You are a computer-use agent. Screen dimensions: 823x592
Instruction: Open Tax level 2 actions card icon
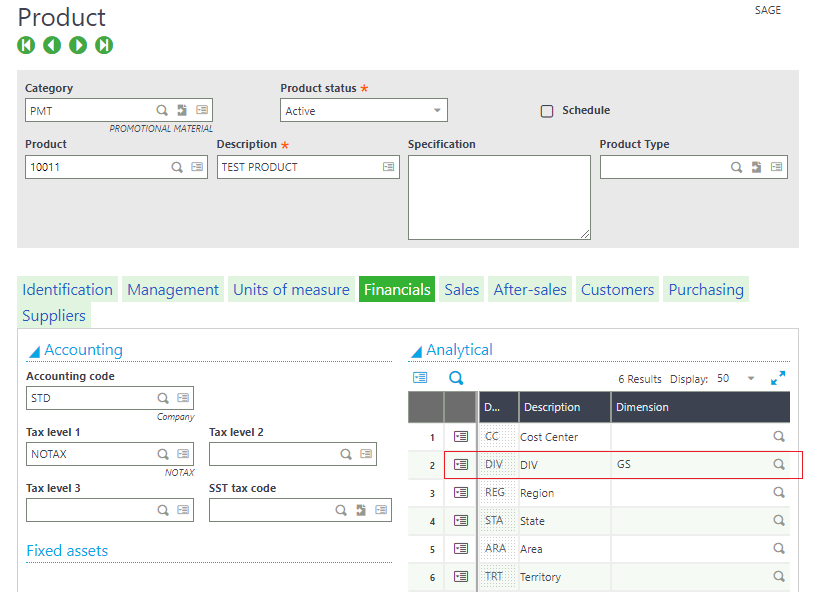(366, 453)
